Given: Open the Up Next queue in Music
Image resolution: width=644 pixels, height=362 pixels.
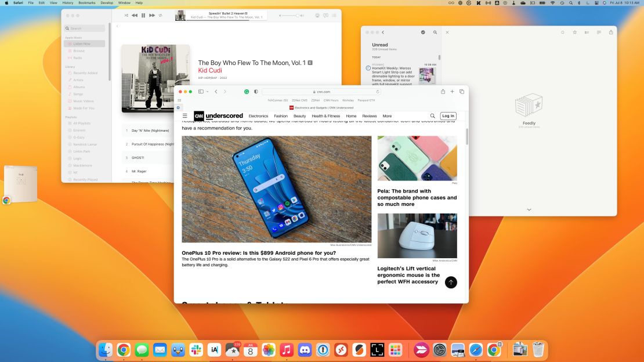Looking at the screenshot, I should [334, 16].
